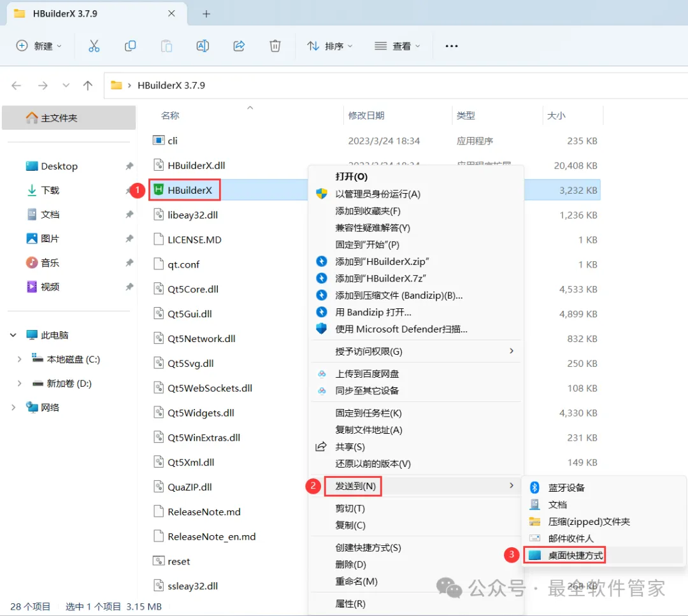Open the 查看 view dropdown

pyautogui.click(x=397, y=46)
